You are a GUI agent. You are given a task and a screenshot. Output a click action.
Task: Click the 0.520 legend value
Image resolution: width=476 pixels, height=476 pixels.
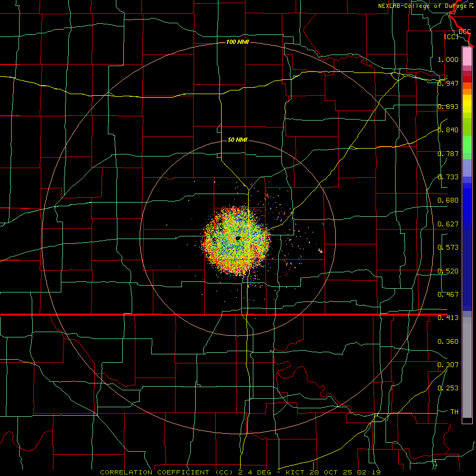tap(448, 271)
